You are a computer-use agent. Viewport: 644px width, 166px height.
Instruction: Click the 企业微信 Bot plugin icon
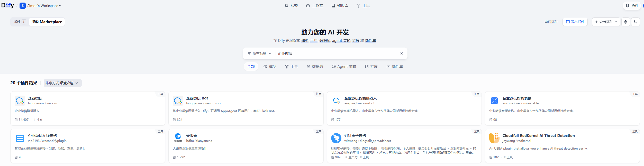pyautogui.click(x=178, y=101)
